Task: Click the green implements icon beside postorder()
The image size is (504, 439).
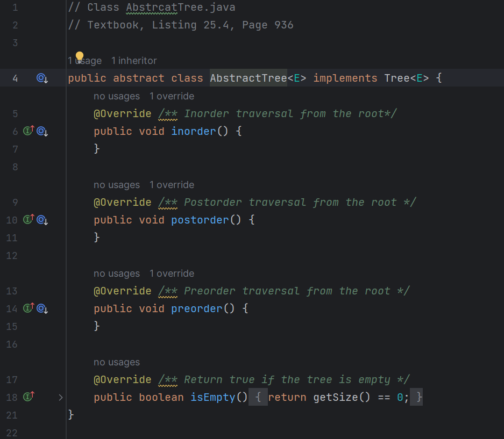Action: coord(27,219)
